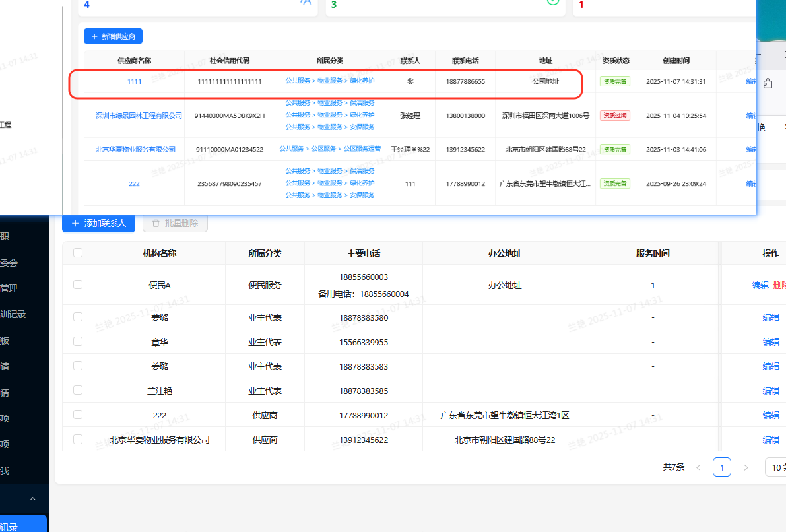Open the 北京华夏物业服务有限公司 supplier link in top table
The height and width of the screenshot is (532, 786).
point(135,149)
